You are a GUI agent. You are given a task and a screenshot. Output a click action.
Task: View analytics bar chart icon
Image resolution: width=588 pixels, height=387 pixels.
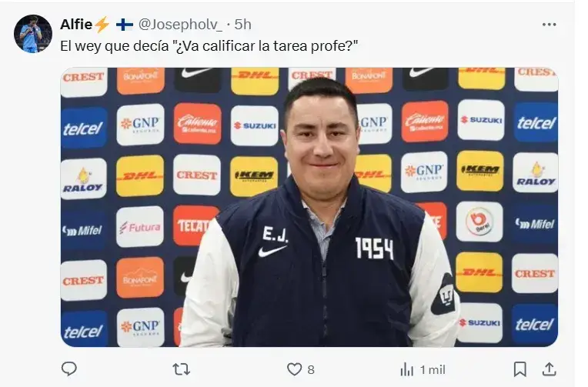pyautogui.click(x=407, y=370)
